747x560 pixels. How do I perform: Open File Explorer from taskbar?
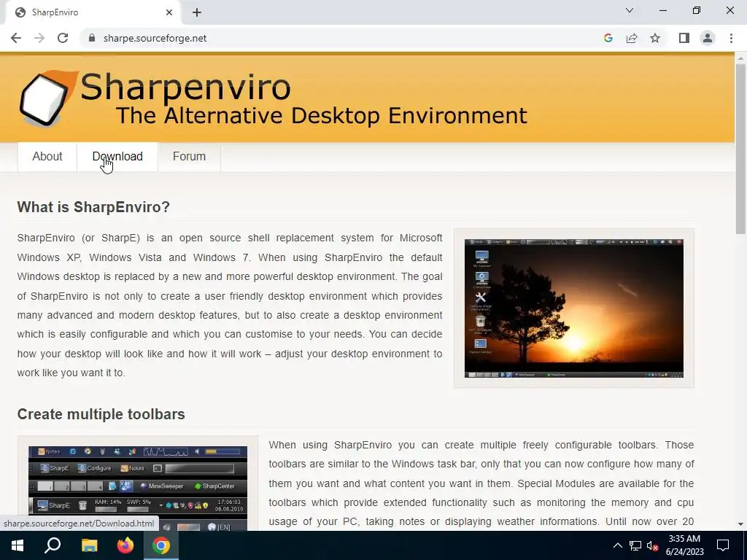tap(89, 545)
